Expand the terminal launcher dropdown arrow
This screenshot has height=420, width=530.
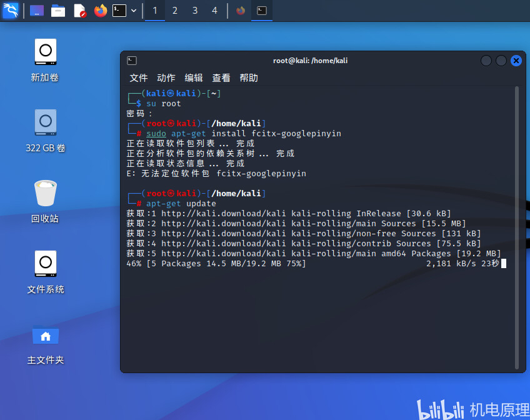coord(134,11)
